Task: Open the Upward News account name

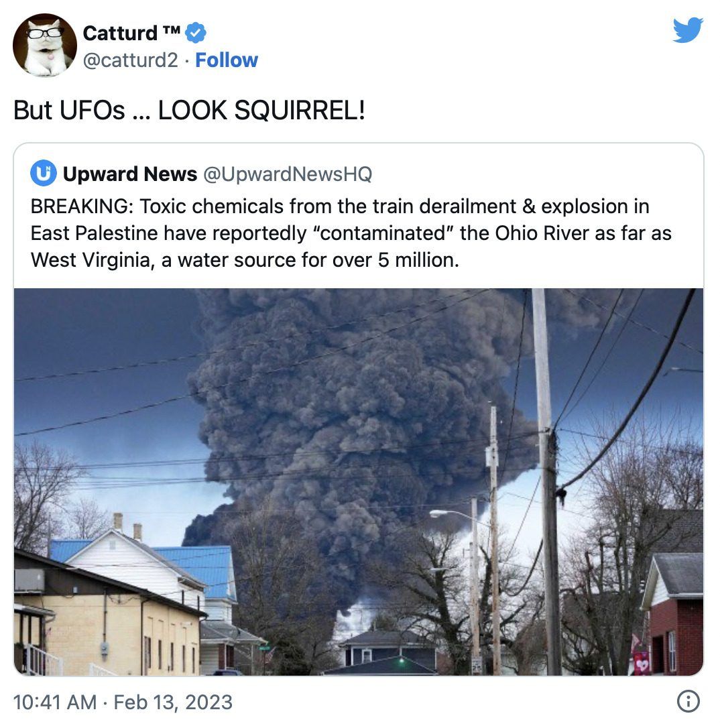Action: click(x=130, y=174)
